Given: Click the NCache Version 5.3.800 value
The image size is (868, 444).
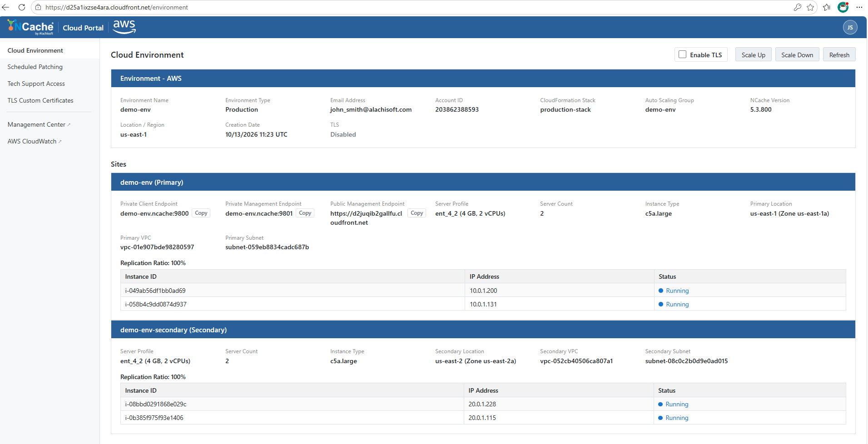Looking at the screenshot, I should pos(761,109).
